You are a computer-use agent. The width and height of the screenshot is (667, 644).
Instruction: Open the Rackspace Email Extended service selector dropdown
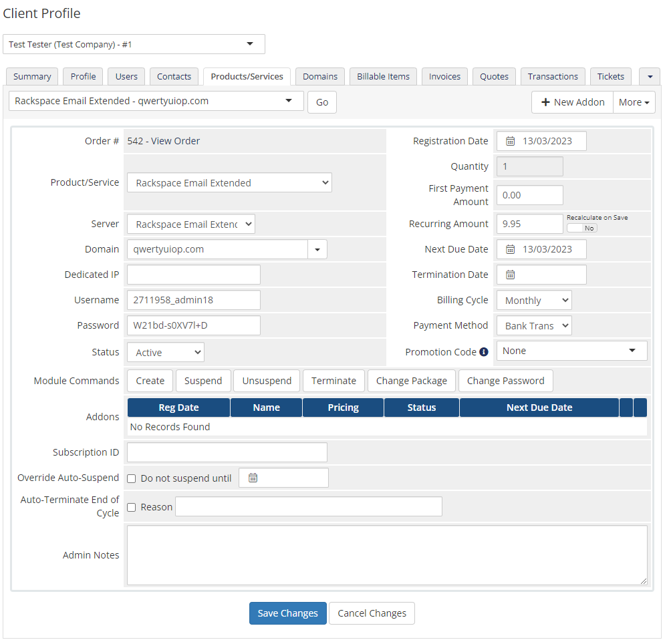pyautogui.click(x=156, y=101)
